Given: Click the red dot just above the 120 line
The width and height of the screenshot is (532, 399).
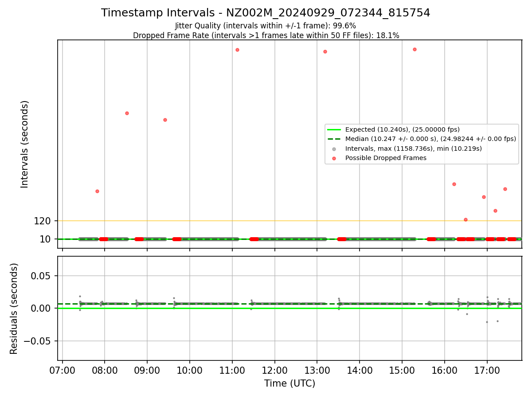Looking at the screenshot, I should click(465, 219).
